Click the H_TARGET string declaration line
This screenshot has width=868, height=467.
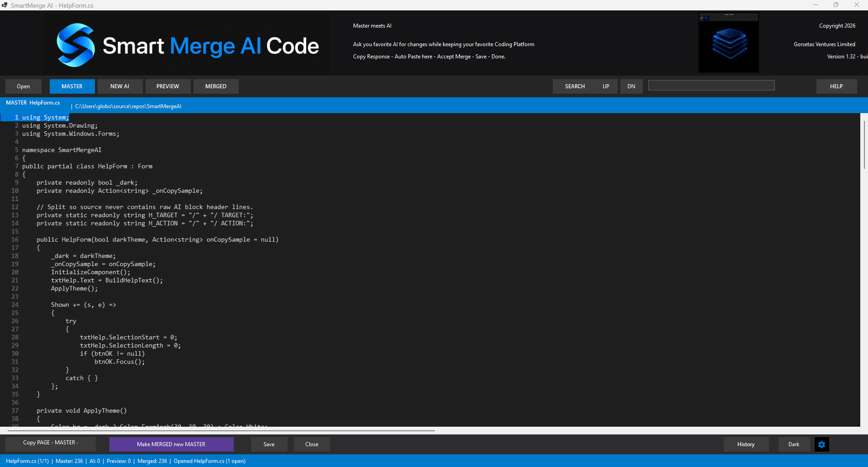tap(145, 215)
